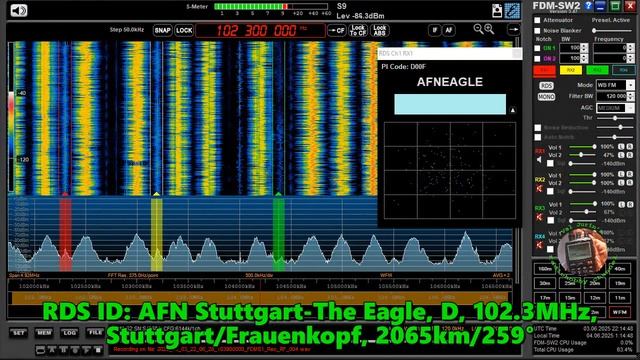Image resolution: width=640 pixels, height=360 pixels.
Task: Open the AGC MEDIUM dropdown
Action: pyautogui.click(x=631, y=108)
